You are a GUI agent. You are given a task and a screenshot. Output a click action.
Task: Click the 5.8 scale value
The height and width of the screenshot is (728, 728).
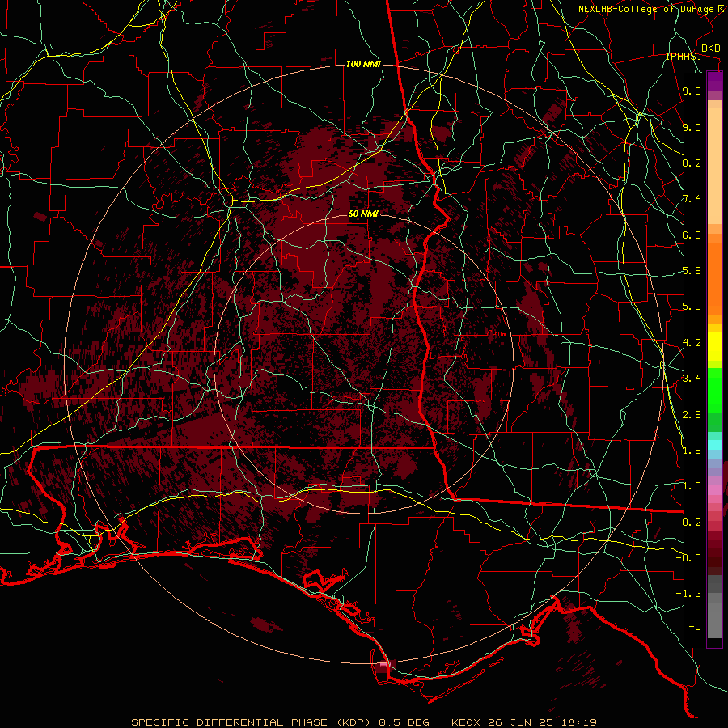[692, 271]
